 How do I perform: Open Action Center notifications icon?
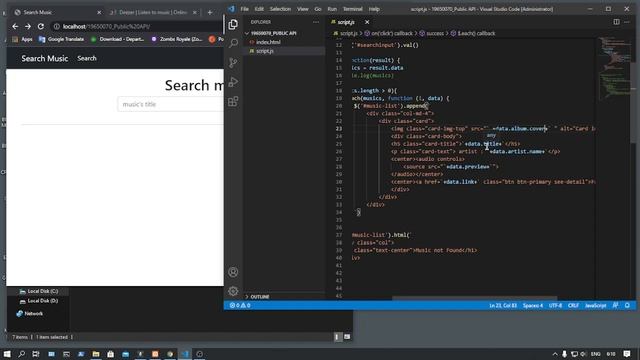point(627,354)
